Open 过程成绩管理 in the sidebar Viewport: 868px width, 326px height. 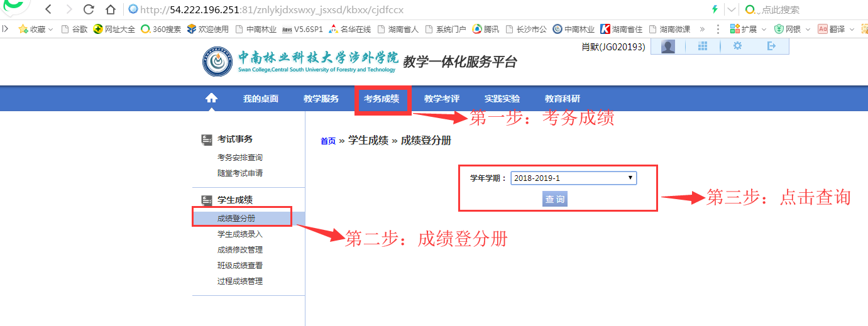coord(240,281)
